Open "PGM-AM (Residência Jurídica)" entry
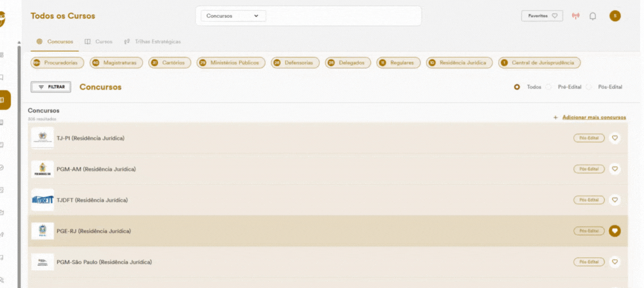644x288 pixels. [x=96, y=169]
